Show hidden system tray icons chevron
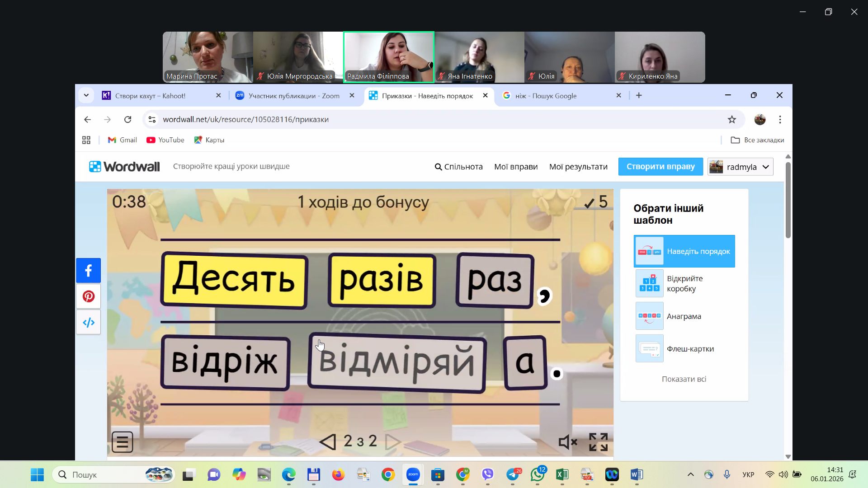Image resolution: width=868 pixels, height=488 pixels. click(x=690, y=474)
